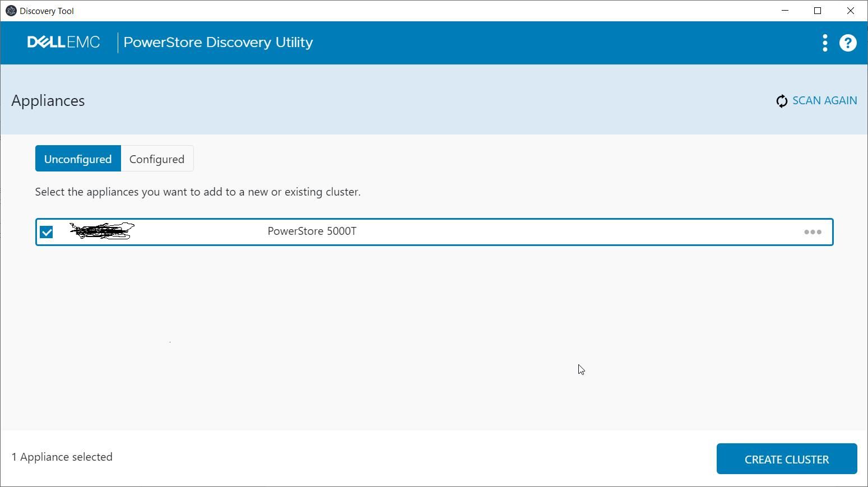
Task: Open the vertical three-dot options menu
Action: point(825,43)
